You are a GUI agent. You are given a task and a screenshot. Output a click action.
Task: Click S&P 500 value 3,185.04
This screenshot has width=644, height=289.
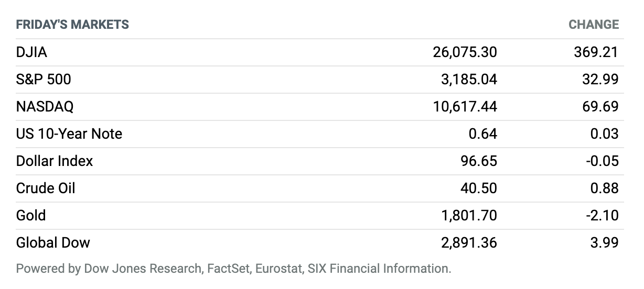469,79
